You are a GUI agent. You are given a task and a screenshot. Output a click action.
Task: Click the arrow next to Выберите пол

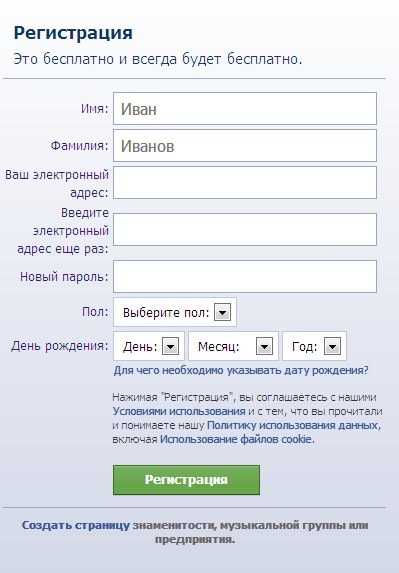coord(223,312)
